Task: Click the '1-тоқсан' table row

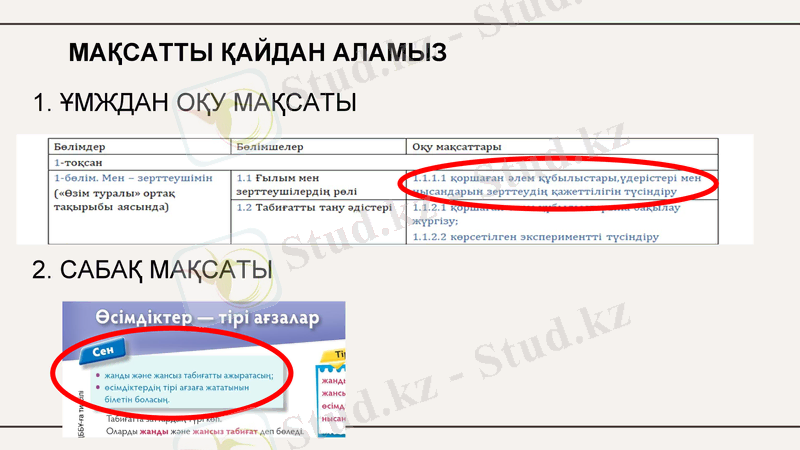Action: coord(383,163)
